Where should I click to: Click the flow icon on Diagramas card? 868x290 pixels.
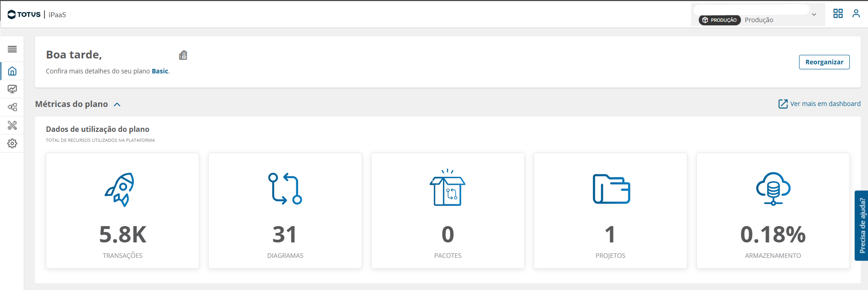285,188
